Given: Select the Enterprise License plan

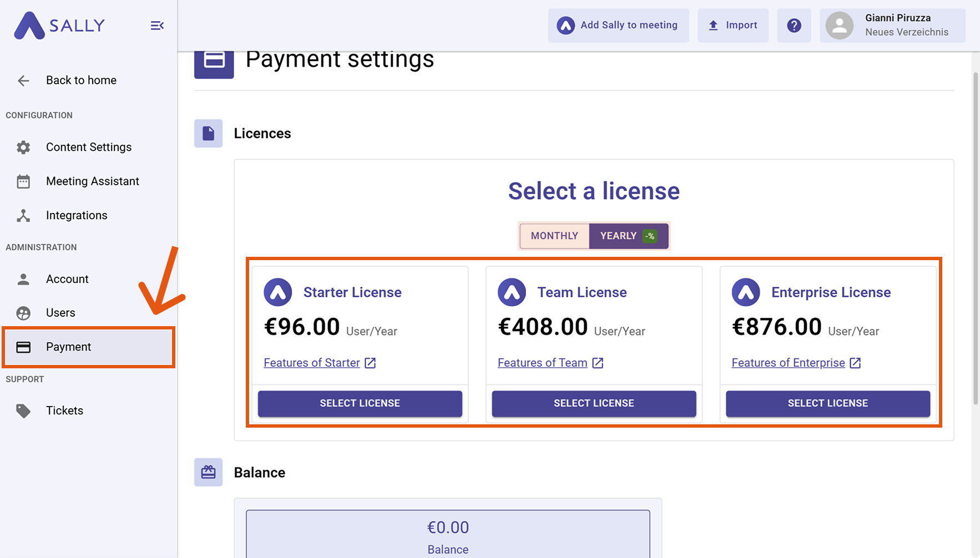Looking at the screenshot, I should pos(827,403).
